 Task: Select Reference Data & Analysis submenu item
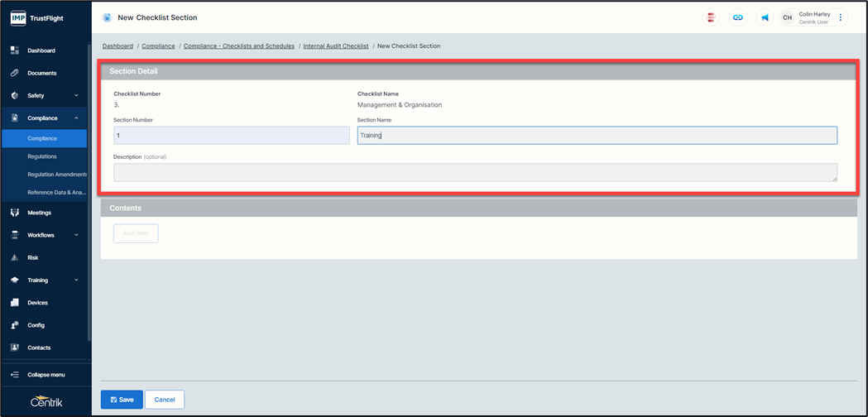pos(56,192)
